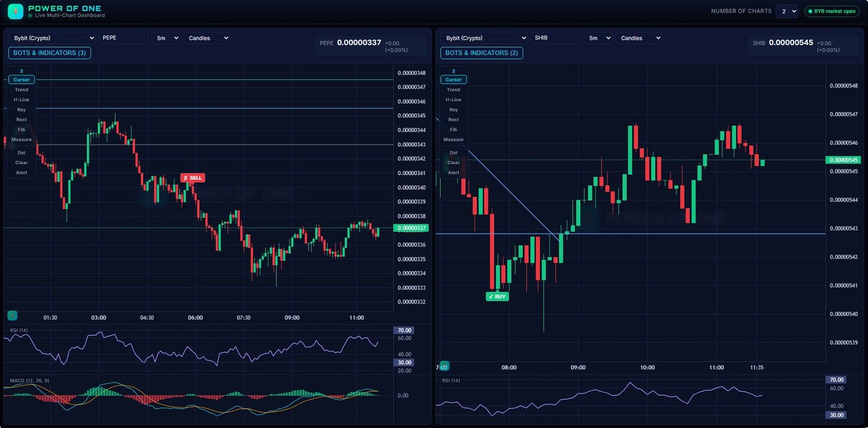Viewport: 868px width, 428px height.
Task: Click Clear in the SHIB drawing toolbar
Action: click(454, 162)
